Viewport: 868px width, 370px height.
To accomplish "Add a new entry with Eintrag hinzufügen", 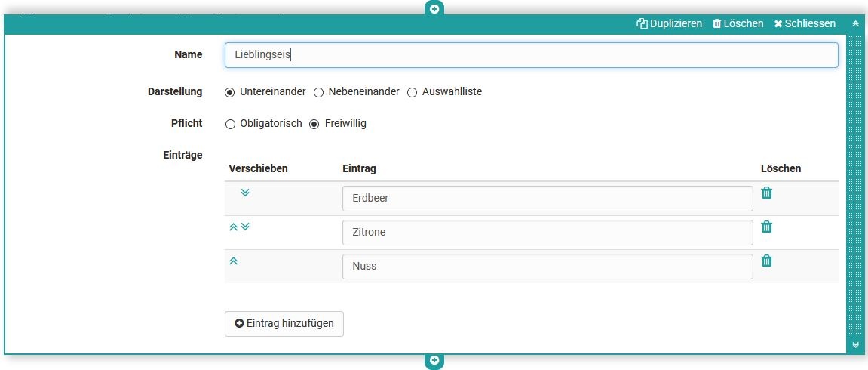I will [x=284, y=323].
